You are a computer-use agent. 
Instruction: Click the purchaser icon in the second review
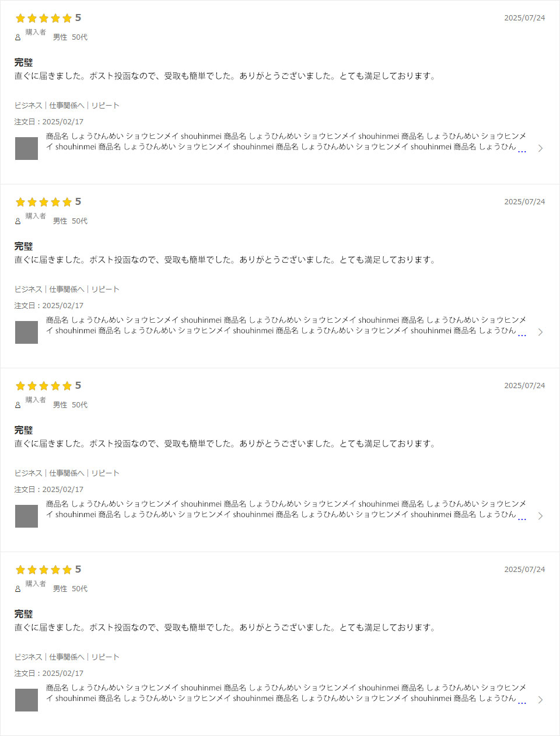click(x=17, y=221)
